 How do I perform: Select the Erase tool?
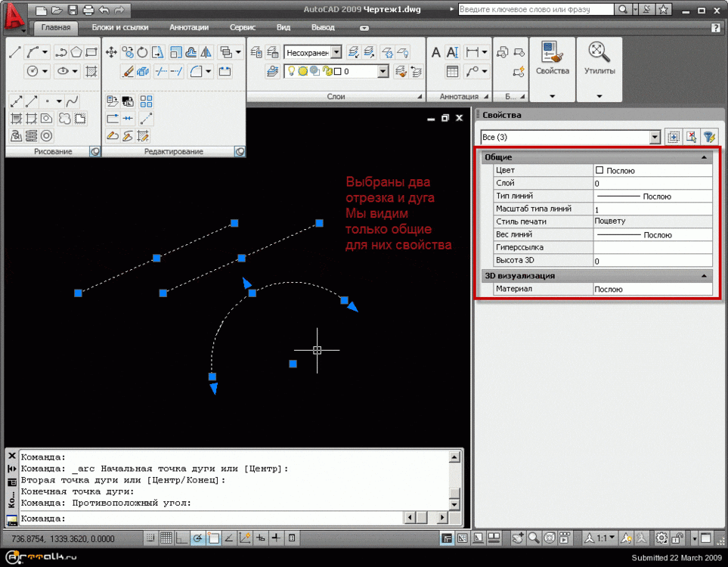tap(127, 72)
